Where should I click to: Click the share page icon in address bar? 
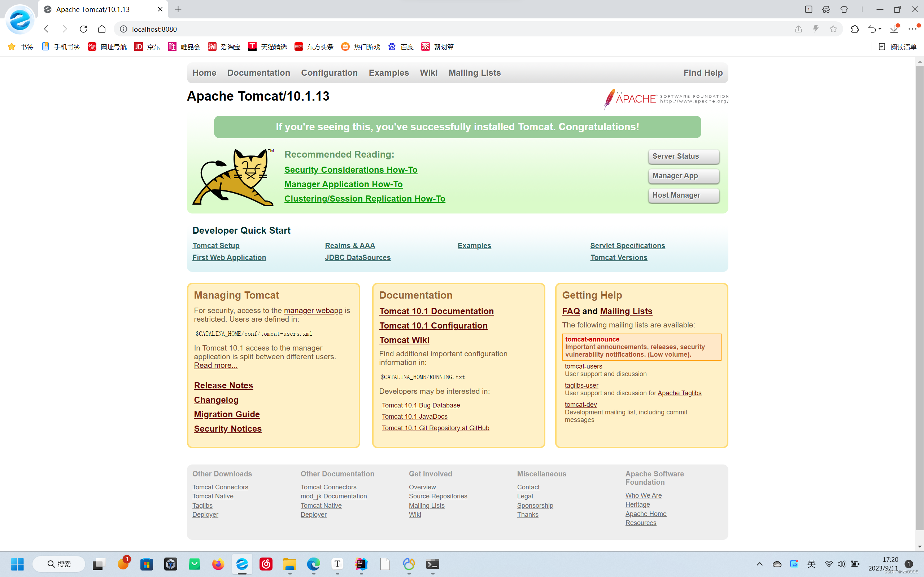pyautogui.click(x=798, y=29)
